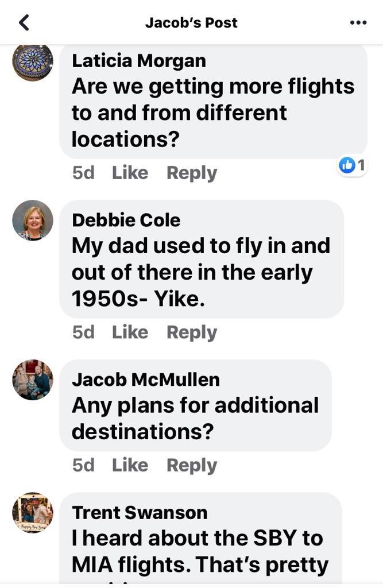Tap the thumbs-up reaction count on Laticia's comment
The width and height of the screenshot is (383, 588).
352,165
